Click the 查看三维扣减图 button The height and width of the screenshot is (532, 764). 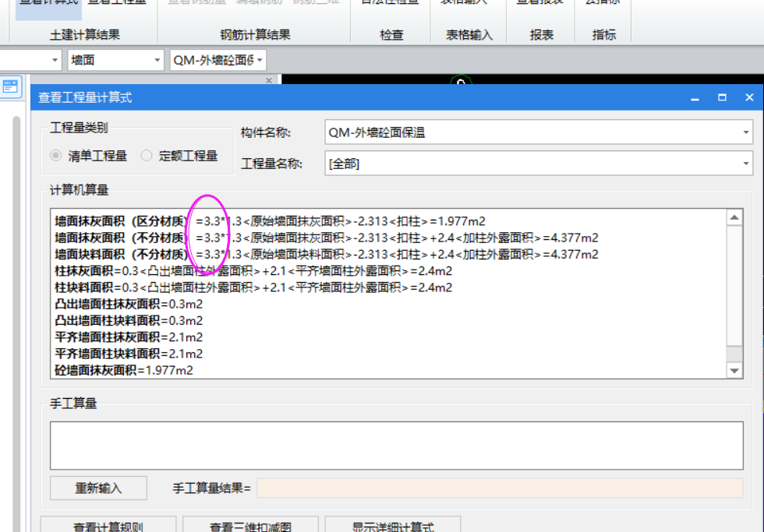(250, 526)
